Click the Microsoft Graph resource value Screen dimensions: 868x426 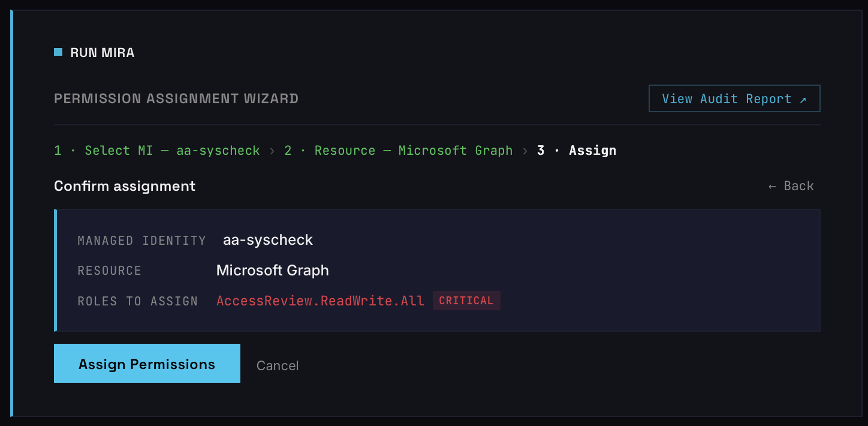273,270
